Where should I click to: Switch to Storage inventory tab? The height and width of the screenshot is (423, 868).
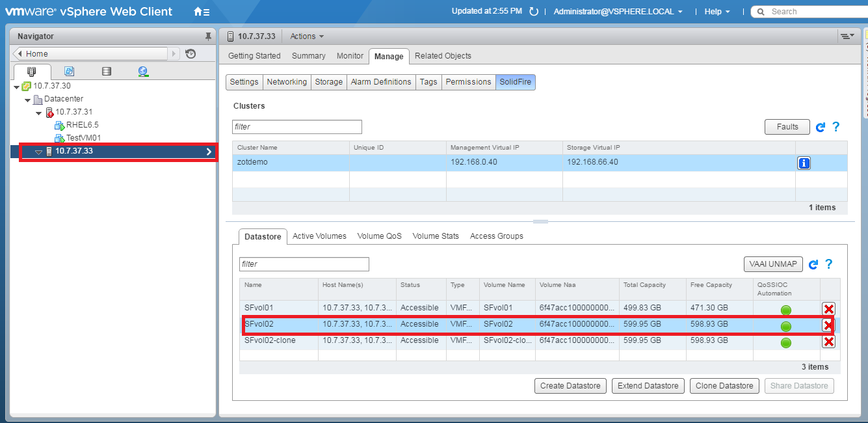tap(107, 72)
